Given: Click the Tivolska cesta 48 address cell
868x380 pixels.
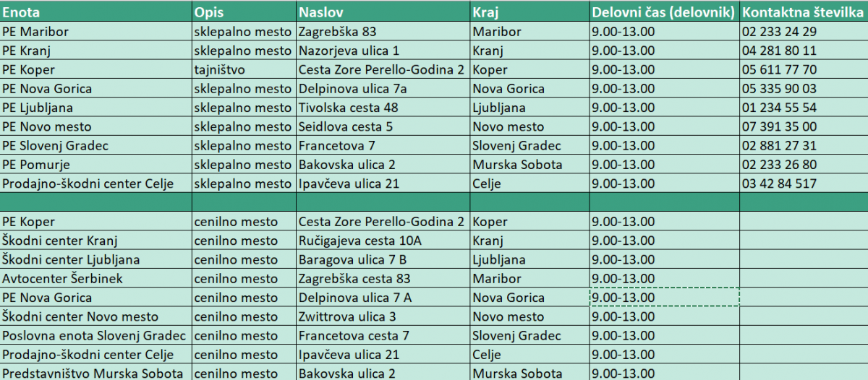Looking at the screenshot, I should click(383, 108).
